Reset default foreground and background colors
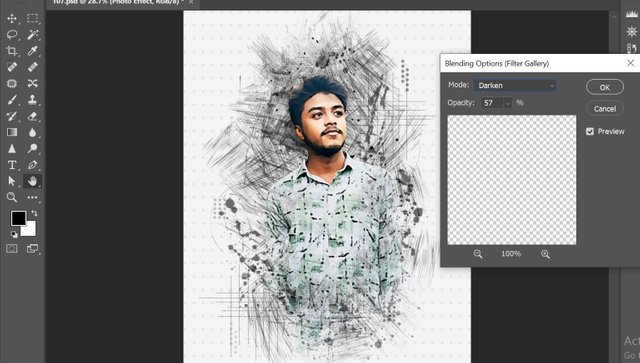 [14, 234]
